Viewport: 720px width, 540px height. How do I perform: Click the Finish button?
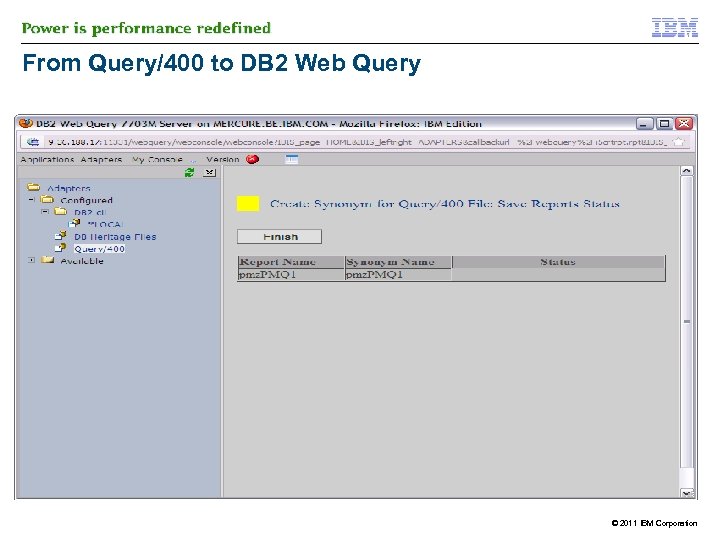click(279, 236)
